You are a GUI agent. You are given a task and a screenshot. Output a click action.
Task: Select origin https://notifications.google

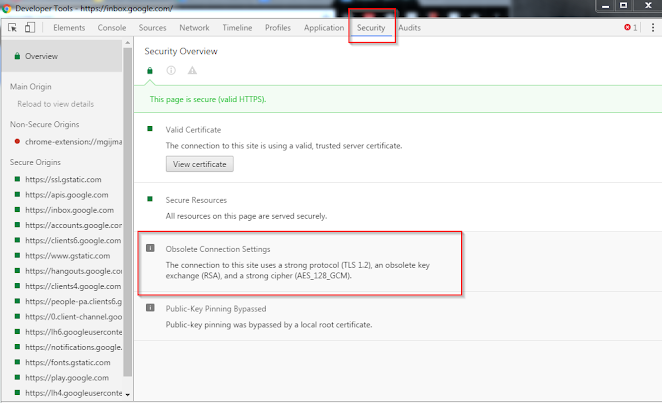73,347
